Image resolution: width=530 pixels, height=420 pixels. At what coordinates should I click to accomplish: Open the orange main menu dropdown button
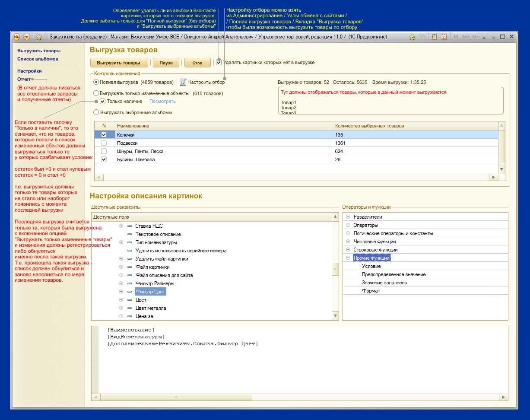(x=27, y=37)
